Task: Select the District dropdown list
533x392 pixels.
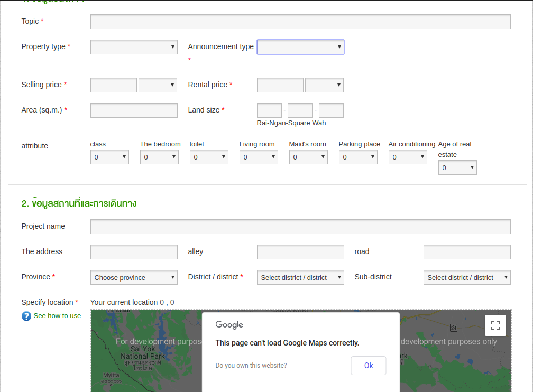Action: click(300, 277)
